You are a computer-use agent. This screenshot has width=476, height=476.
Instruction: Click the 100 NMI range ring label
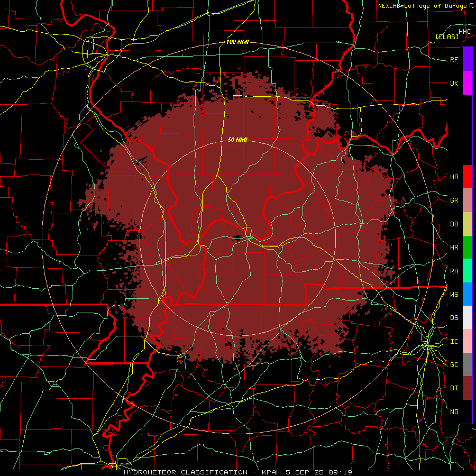pyautogui.click(x=237, y=42)
